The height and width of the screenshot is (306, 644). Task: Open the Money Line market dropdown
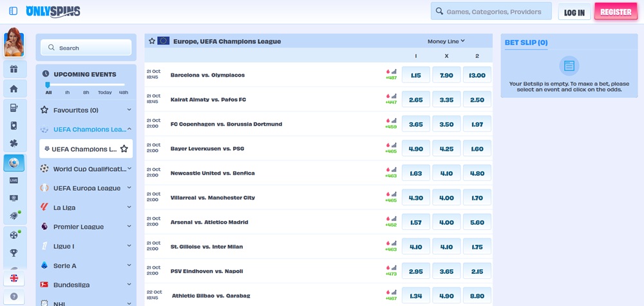446,41
